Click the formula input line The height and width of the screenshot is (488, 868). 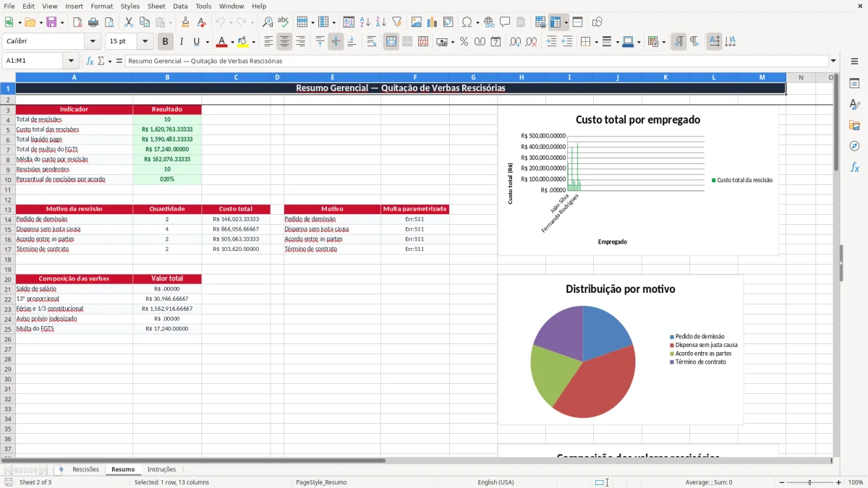476,61
